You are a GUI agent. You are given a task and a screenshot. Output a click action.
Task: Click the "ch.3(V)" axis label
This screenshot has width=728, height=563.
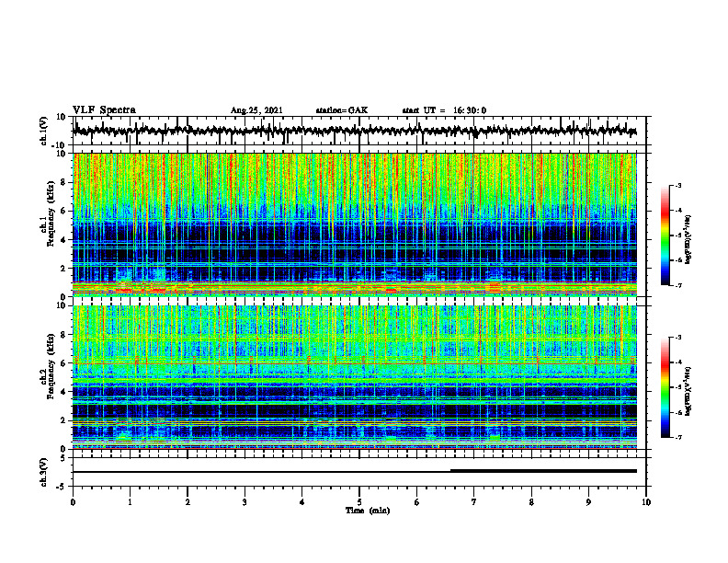(43, 473)
